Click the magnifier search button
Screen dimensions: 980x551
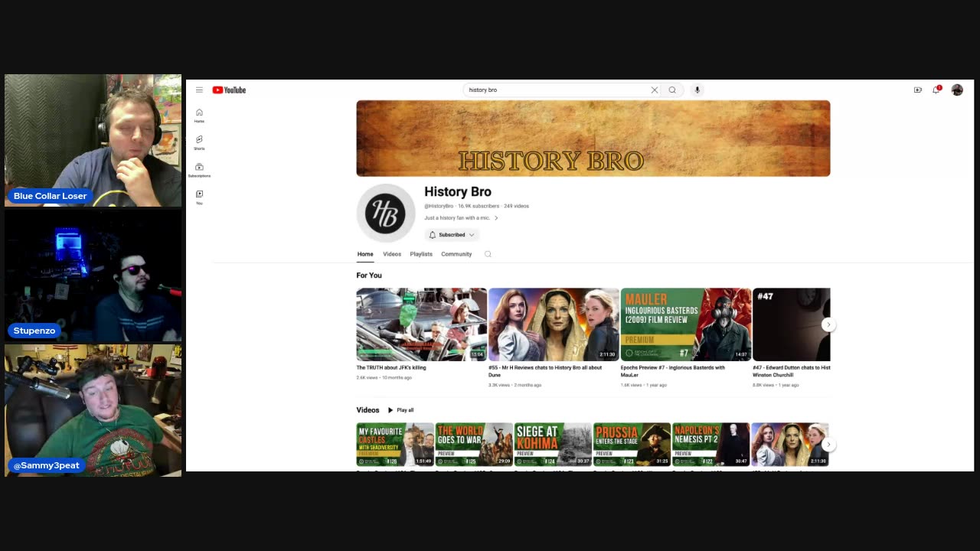pos(672,90)
